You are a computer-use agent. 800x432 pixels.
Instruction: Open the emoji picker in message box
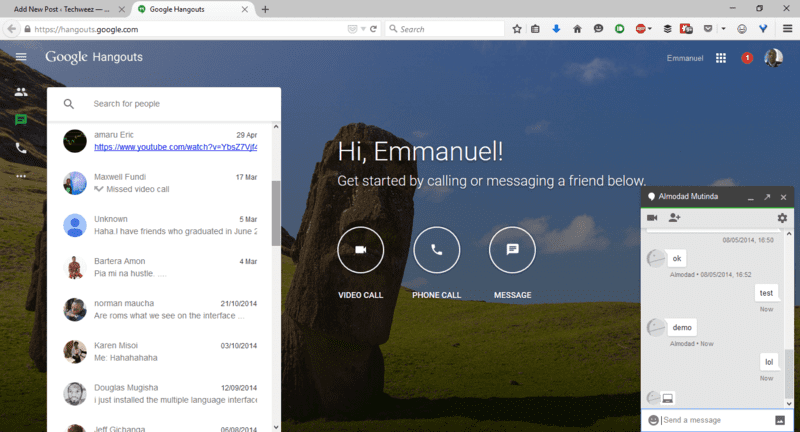653,420
